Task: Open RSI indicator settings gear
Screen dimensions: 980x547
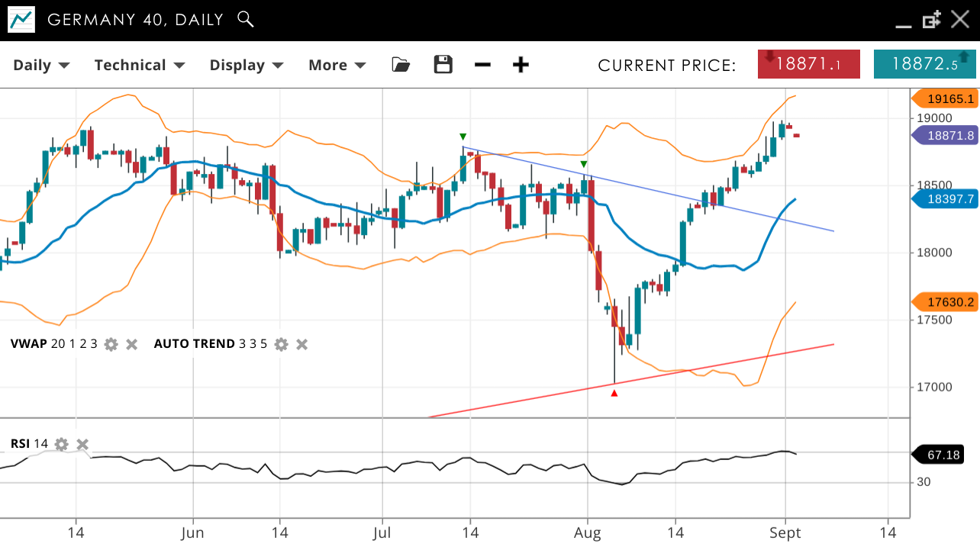Action: click(62, 444)
